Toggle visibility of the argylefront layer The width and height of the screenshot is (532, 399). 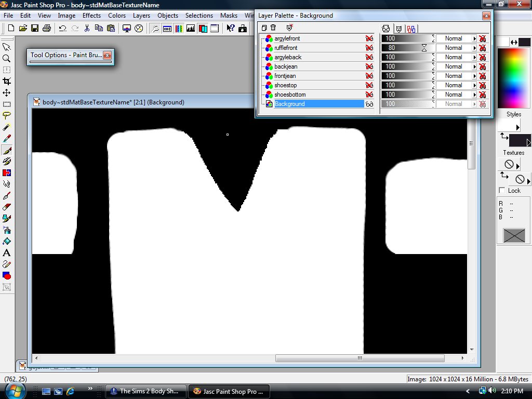tap(369, 38)
